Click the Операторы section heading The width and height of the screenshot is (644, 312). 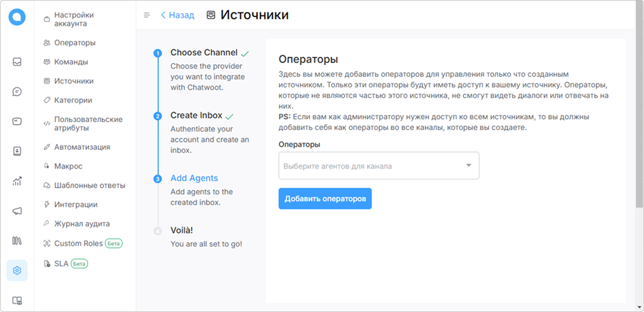click(309, 59)
